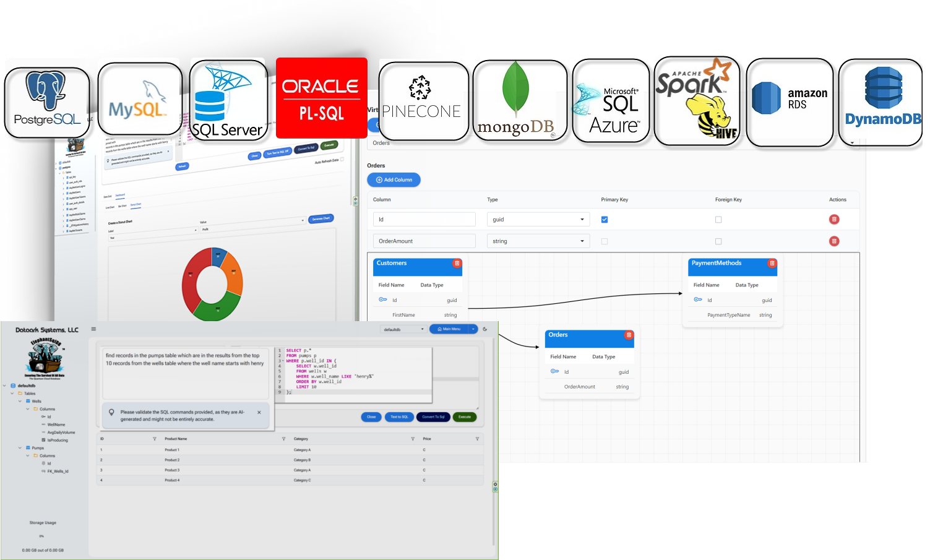930x560 pixels.
Task: Expand the Wells table tree node
Action: (x=20, y=401)
